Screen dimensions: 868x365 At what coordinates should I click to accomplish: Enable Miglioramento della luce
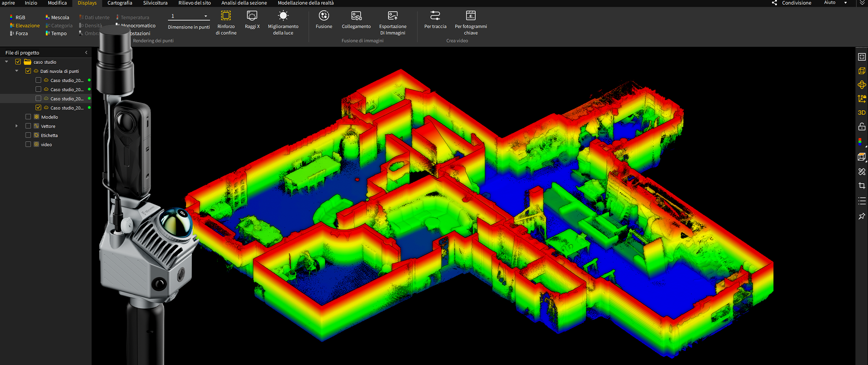(x=283, y=23)
